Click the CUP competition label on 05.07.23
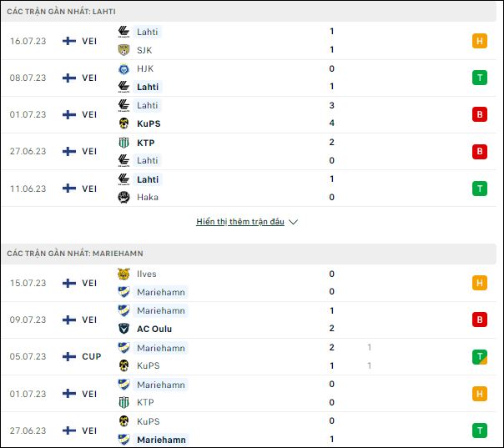This screenshot has width=504, height=448. (92, 356)
